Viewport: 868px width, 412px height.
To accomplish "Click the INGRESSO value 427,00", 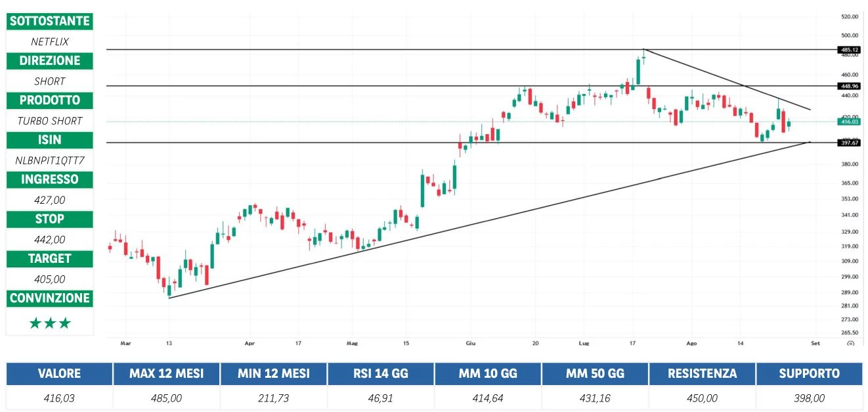I will point(50,200).
